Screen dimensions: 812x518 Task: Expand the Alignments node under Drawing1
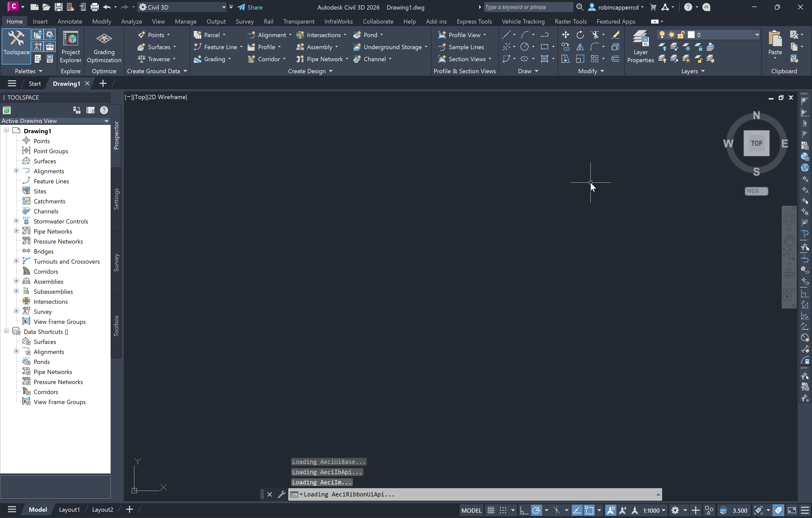coord(16,171)
